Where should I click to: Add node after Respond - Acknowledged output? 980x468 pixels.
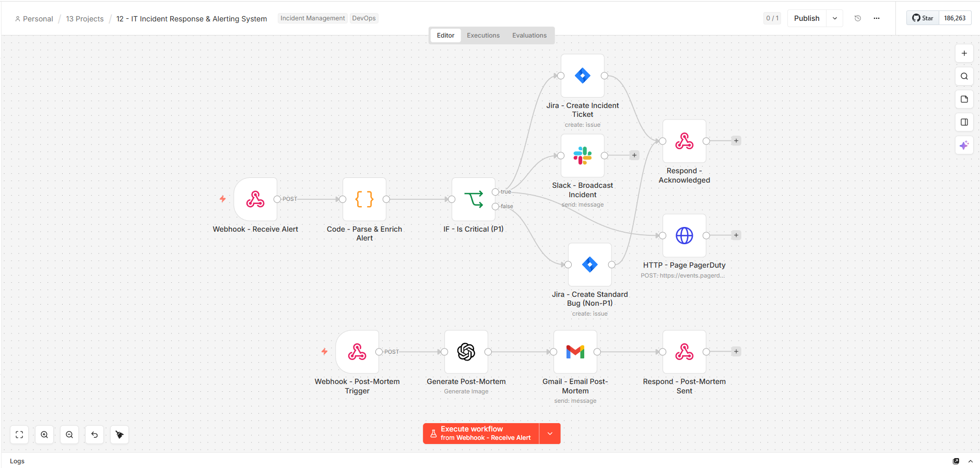pos(736,141)
